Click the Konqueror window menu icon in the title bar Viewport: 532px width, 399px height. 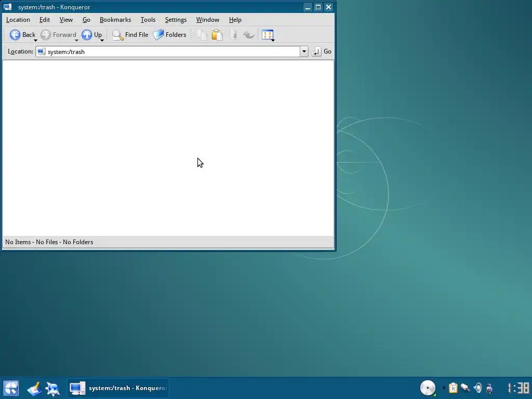(8, 7)
